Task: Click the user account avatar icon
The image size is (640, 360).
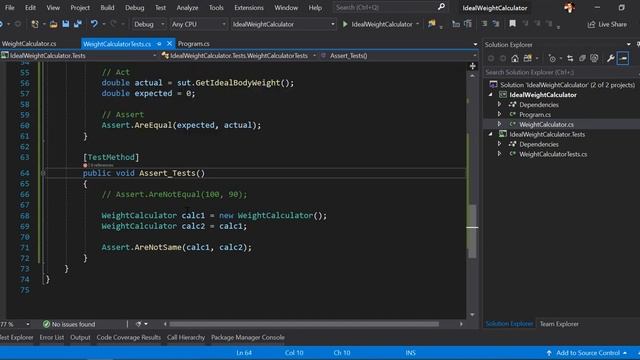Action: 569,7
